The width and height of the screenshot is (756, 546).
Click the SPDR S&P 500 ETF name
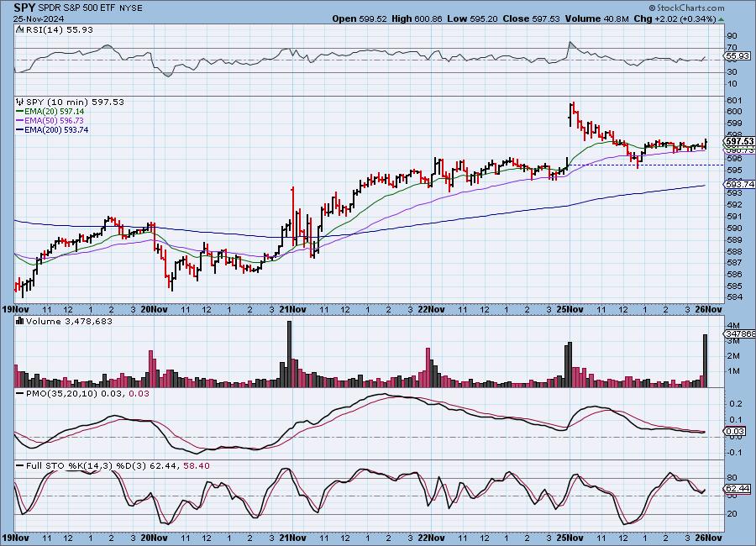[x=76, y=8]
